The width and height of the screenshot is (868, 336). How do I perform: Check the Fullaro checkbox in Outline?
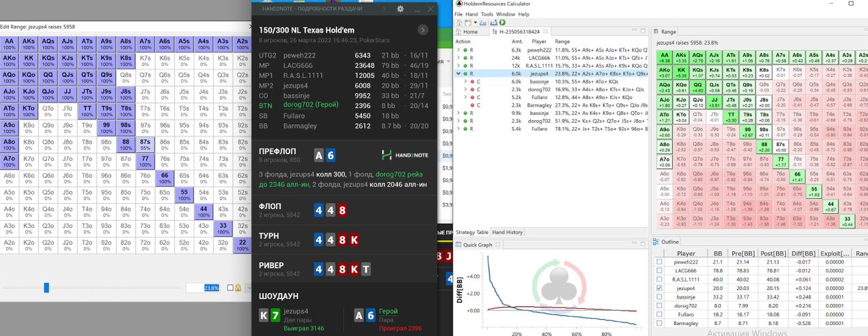[659, 314]
